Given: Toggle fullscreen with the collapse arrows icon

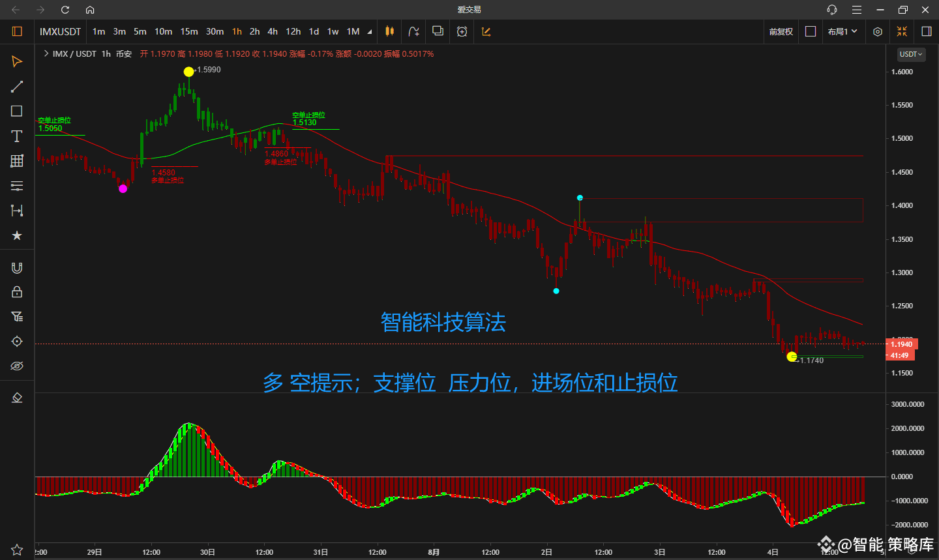Looking at the screenshot, I should click(902, 31).
